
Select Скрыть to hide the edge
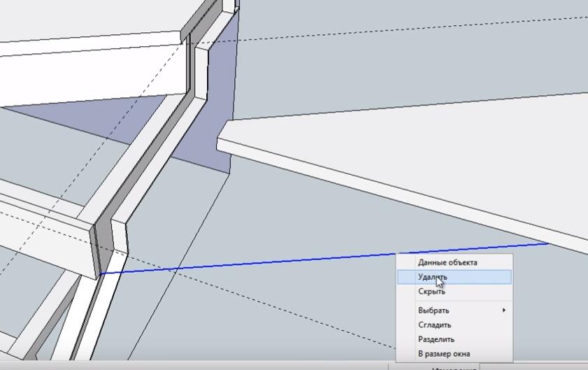[x=431, y=292]
